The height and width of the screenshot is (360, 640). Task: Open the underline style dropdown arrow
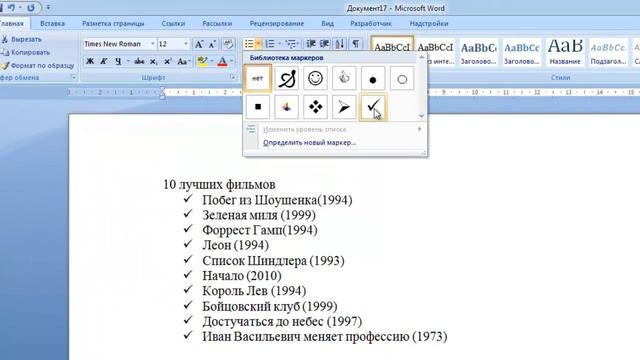[127, 61]
